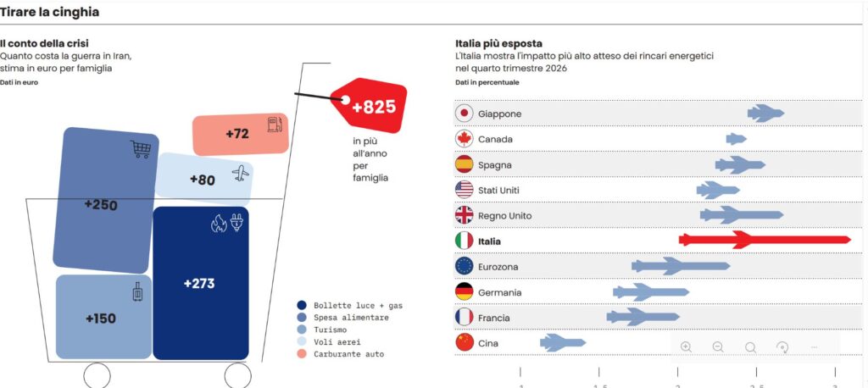Click the flame and plug energy icon
Image resolution: width=868 pixels, height=388 pixels.
pyautogui.click(x=228, y=224)
